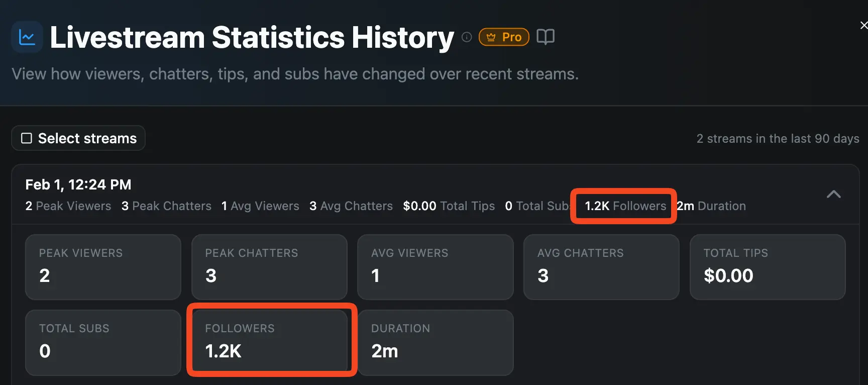Click the close X in the top right corner
Viewport: 868px width, 385px height.
[863, 25]
